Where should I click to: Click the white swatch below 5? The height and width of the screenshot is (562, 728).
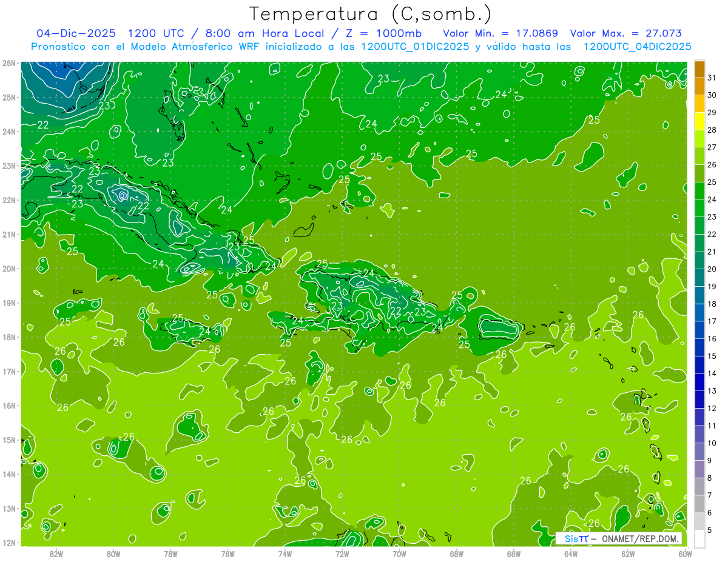coord(699,538)
